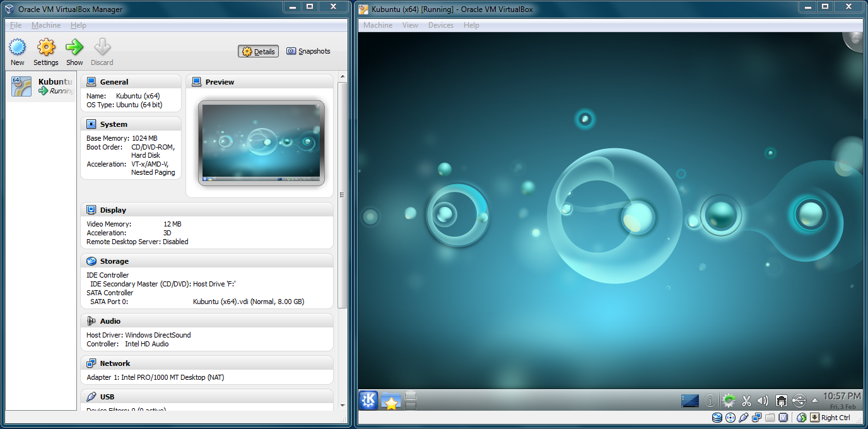Screen dimensions: 868x429
Task: Open the volume control in the guest tray
Action: pos(763,400)
